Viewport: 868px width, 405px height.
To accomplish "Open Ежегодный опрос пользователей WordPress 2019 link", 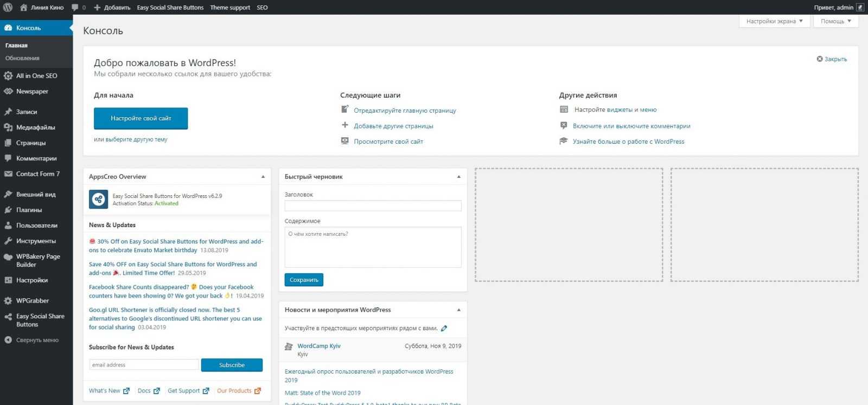I will point(369,376).
